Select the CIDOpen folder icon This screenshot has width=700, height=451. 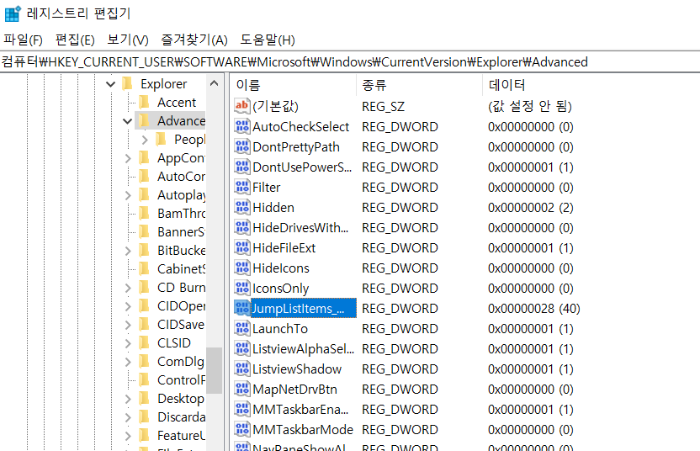pos(144,305)
